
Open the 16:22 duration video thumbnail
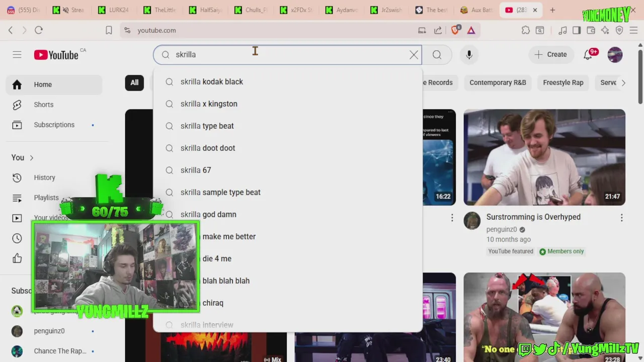pos(439,157)
